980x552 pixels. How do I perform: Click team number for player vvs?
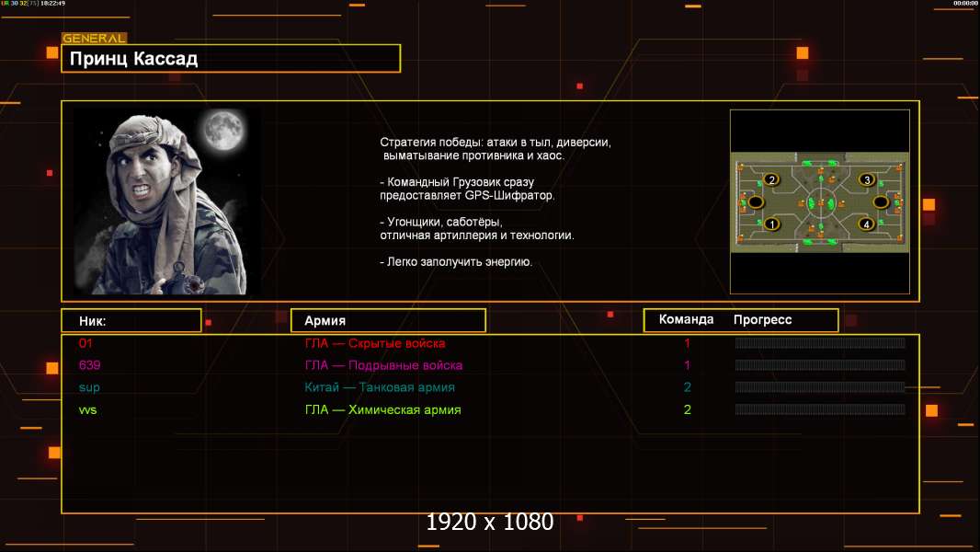pos(687,410)
